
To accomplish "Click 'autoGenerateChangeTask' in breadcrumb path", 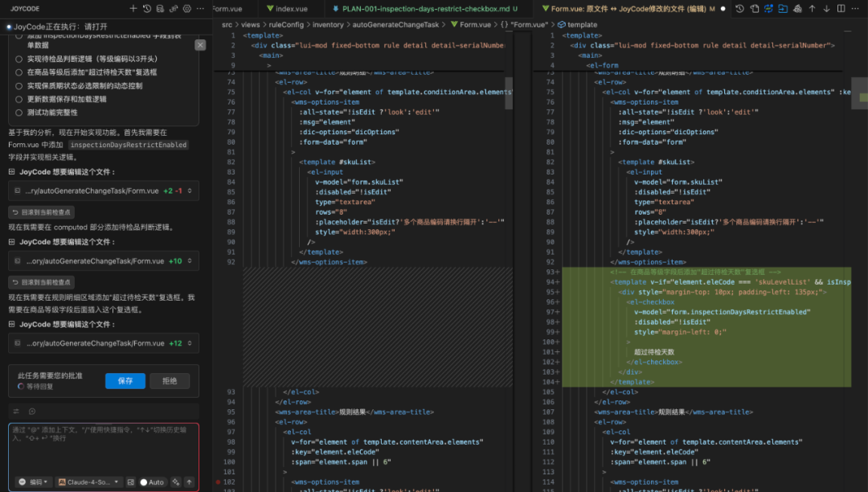I will pyautogui.click(x=395, y=24).
